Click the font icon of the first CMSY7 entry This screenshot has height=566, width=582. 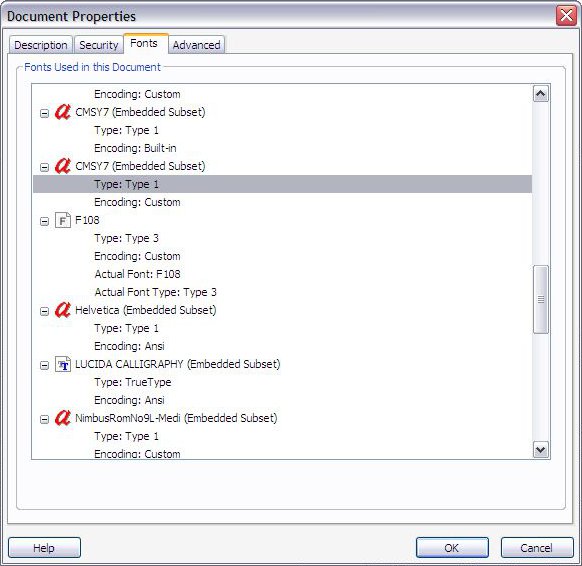tap(63, 112)
